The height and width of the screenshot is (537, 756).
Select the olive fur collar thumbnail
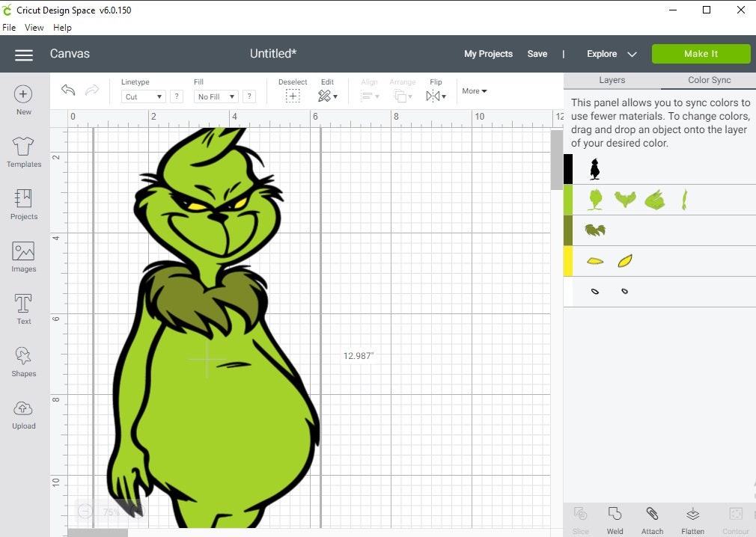tap(595, 230)
